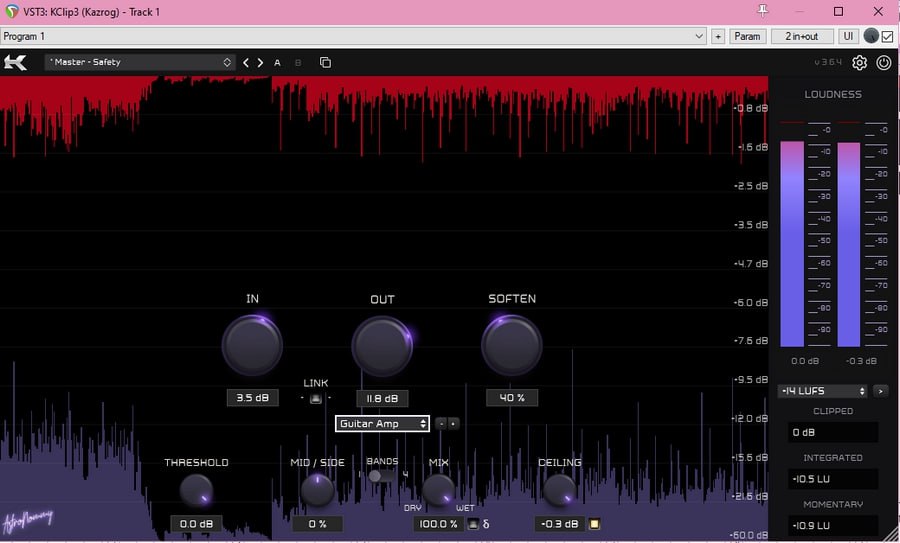Go to the previous preset with left arrow
The width and height of the screenshot is (900, 543).
tap(246, 63)
